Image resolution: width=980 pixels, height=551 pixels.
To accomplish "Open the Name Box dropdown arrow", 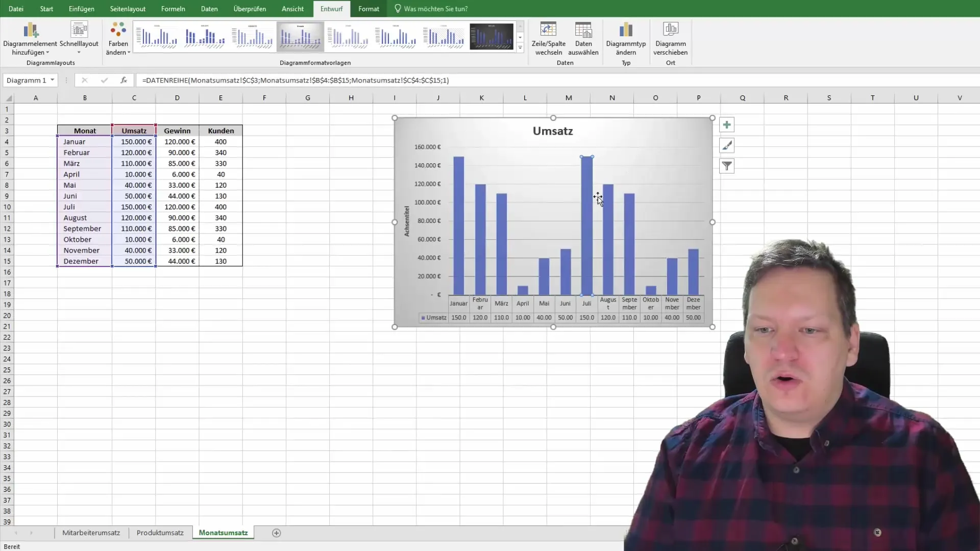I will [52, 80].
